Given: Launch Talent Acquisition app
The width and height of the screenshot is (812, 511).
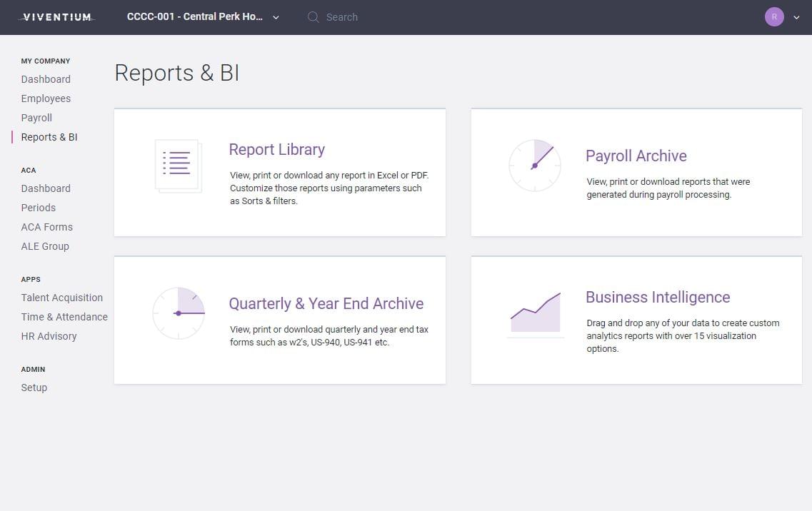Looking at the screenshot, I should coord(61,298).
